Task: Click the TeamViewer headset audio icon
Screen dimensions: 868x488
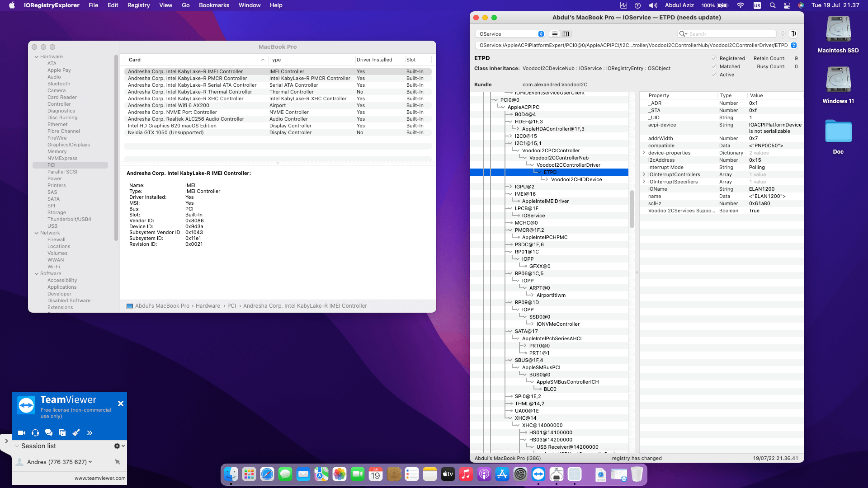Action: tap(35, 433)
